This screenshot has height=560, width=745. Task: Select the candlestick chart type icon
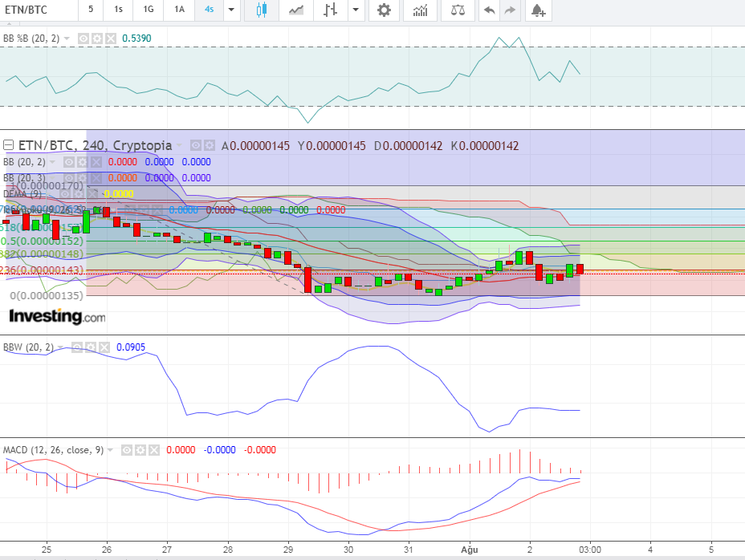262,10
